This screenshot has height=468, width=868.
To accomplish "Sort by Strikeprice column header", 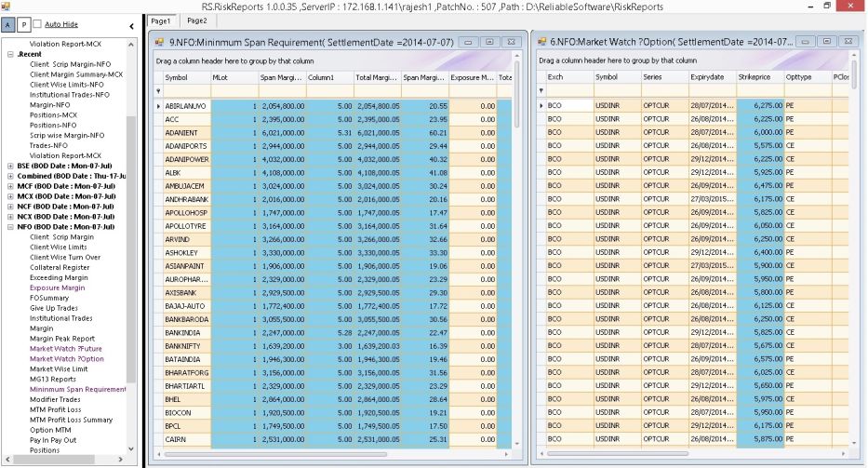I will [759, 77].
